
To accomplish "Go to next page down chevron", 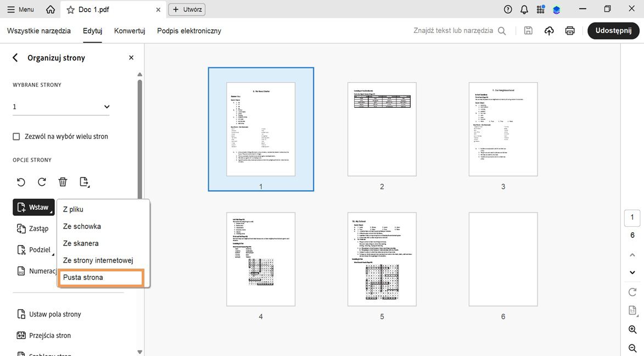I will 632,272.
